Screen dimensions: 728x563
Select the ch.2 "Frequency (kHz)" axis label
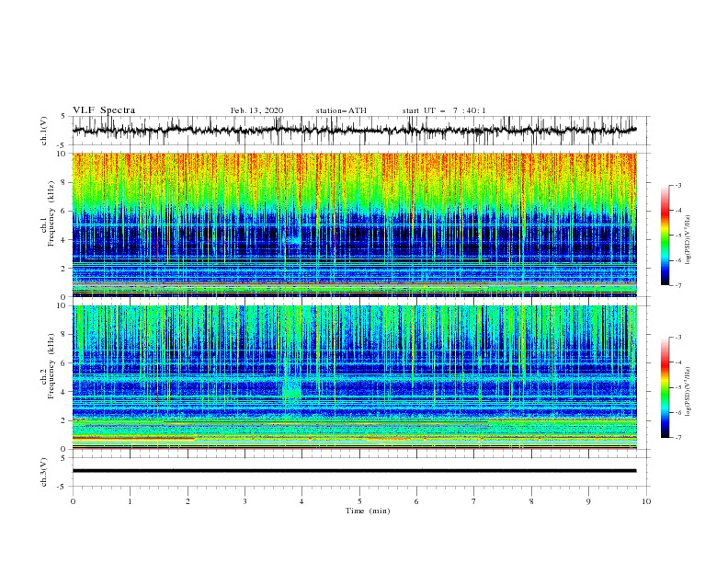(x=51, y=365)
